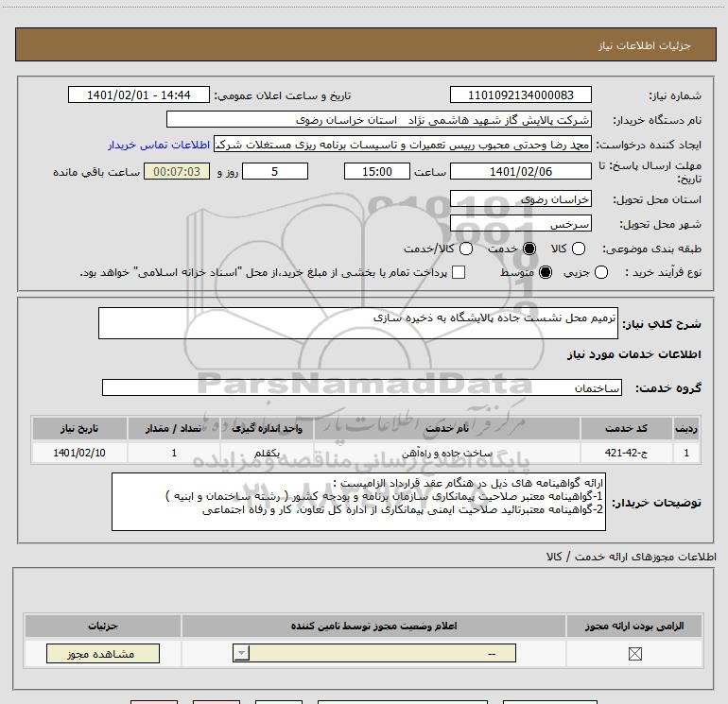Select the خدمت radio button

pos(529,249)
